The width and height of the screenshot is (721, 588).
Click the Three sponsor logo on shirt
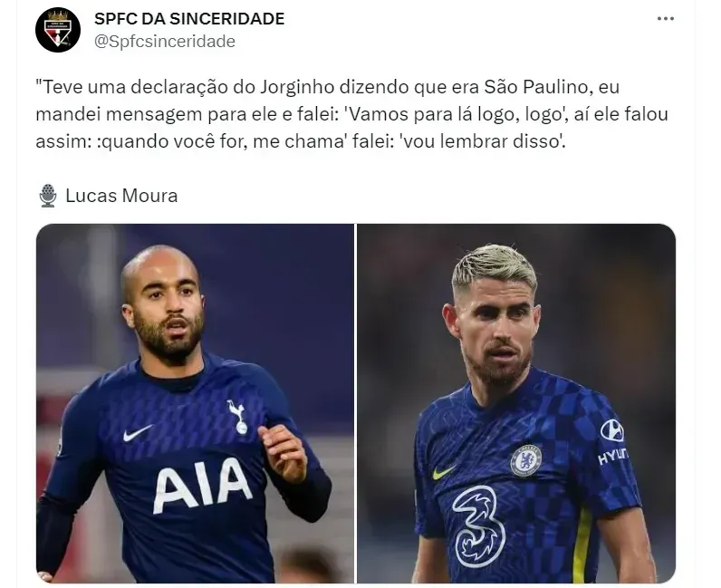tap(477, 526)
